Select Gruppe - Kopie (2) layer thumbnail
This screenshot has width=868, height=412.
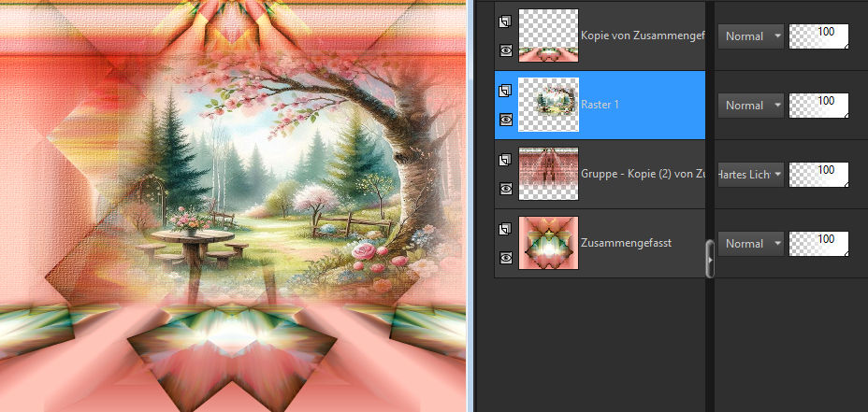pos(549,174)
